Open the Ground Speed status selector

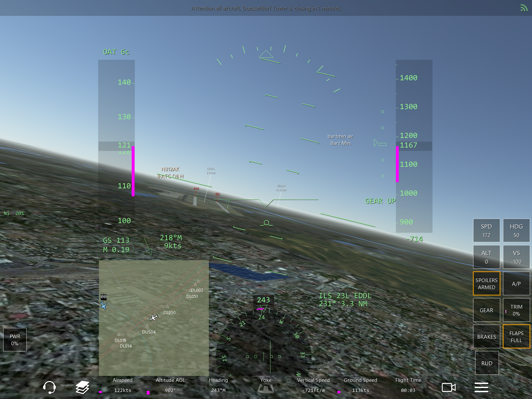(x=360, y=385)
